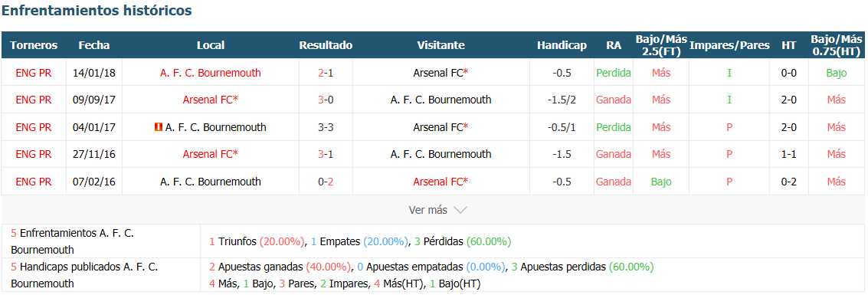Click the Enfrentamientos históricos heading
The height and width of the screenshot is (295, 868).
point(97,11)
